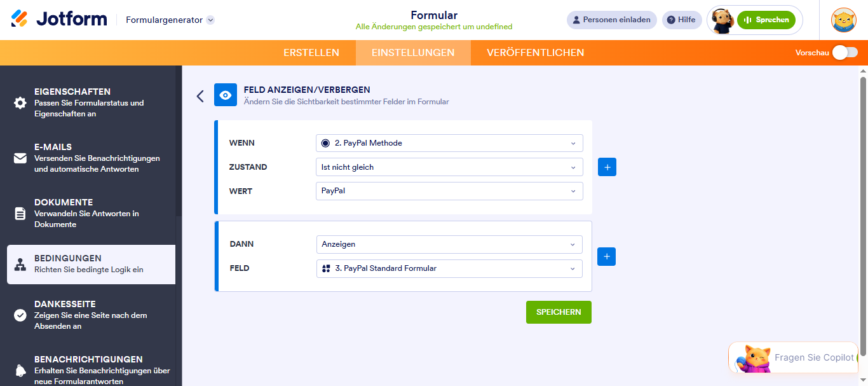
Task: Open Benachrichtigungen bell section in sidebar
Action: click(91, 370)
